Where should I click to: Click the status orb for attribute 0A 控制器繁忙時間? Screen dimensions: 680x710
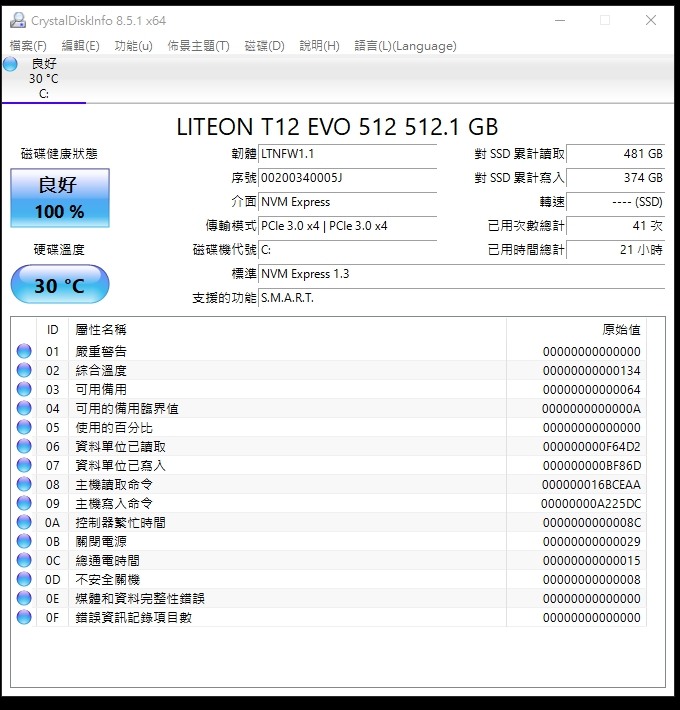(x=24, y=523)
